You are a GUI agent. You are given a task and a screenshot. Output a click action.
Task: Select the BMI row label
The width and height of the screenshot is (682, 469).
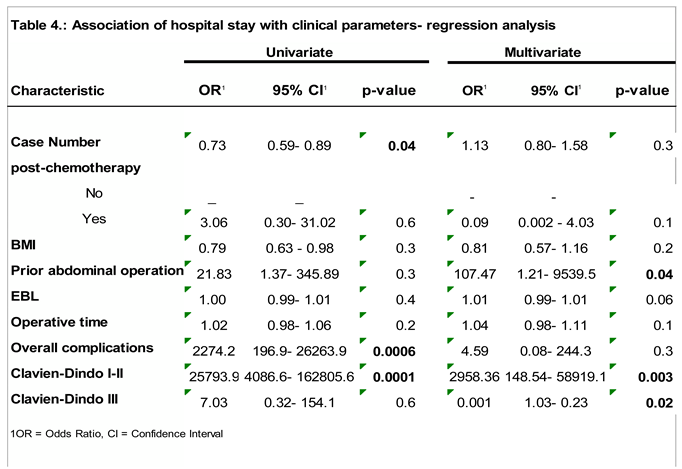point(25,245)
